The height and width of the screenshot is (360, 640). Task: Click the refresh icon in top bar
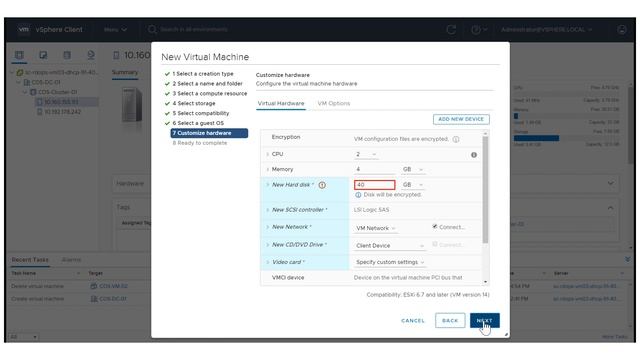[451, 29]
